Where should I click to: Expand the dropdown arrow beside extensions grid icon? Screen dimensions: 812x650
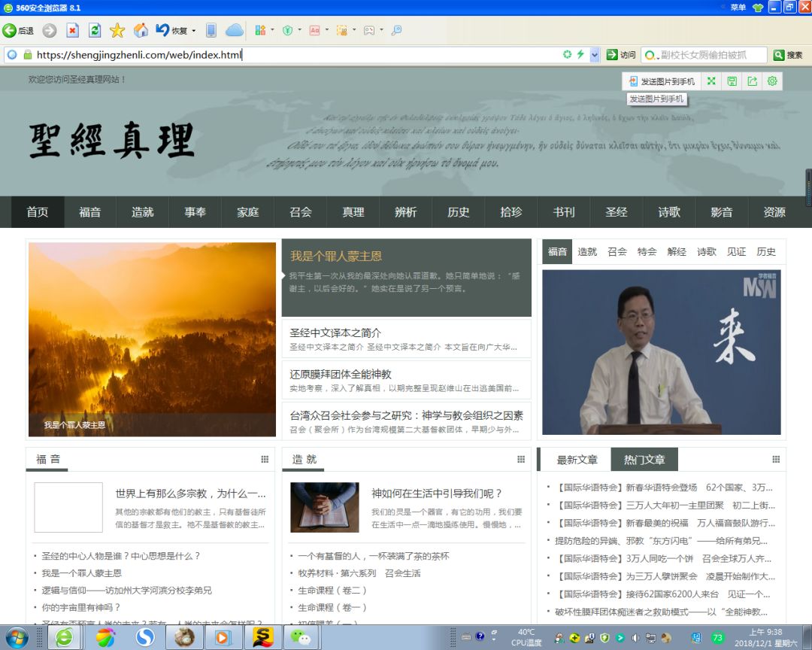point(272,30)
